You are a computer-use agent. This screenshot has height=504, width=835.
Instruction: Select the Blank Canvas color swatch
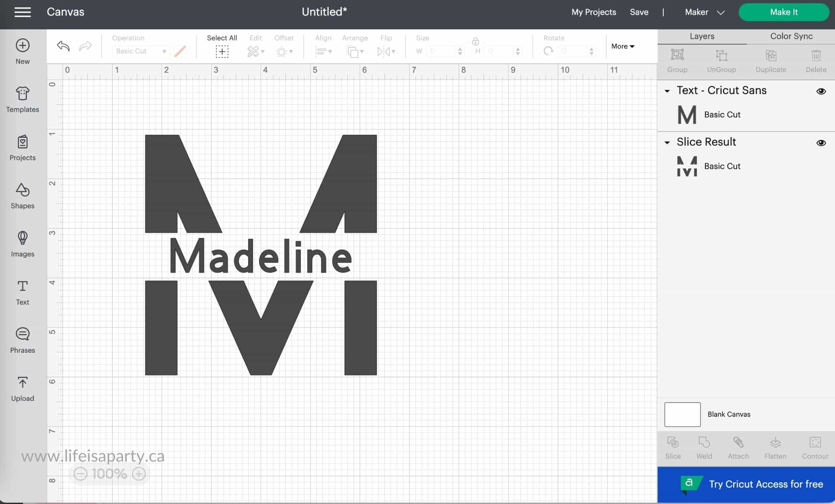pos(682,414)
